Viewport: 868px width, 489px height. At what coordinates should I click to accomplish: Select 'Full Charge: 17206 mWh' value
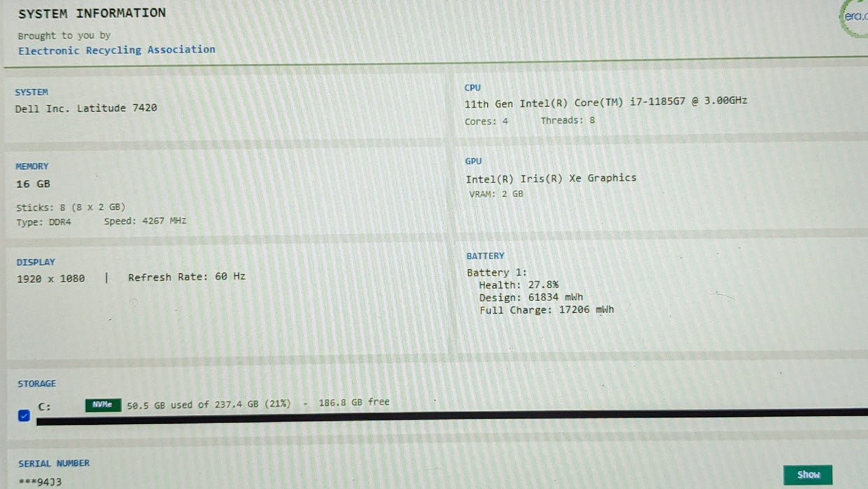tap(547, 310)
